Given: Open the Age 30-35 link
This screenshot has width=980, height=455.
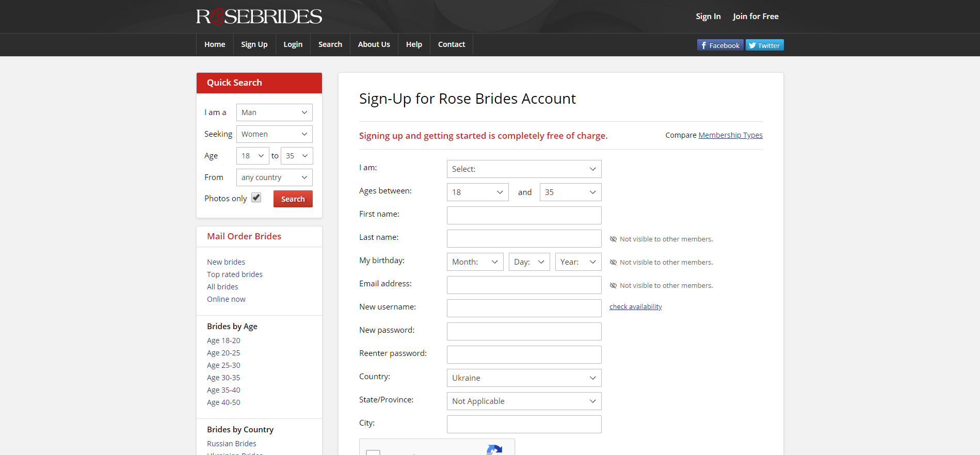Looking at the screenshot, I should [x=223, y=378].
